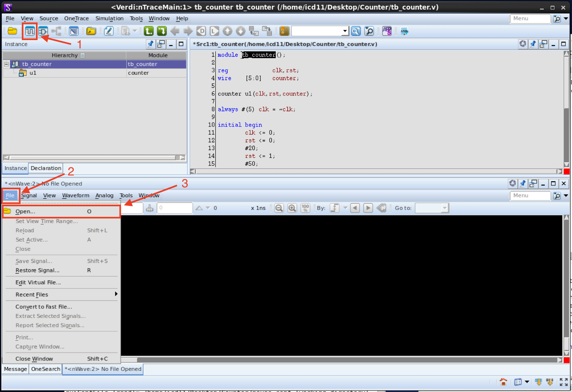Open the Simulation menu

109,18
